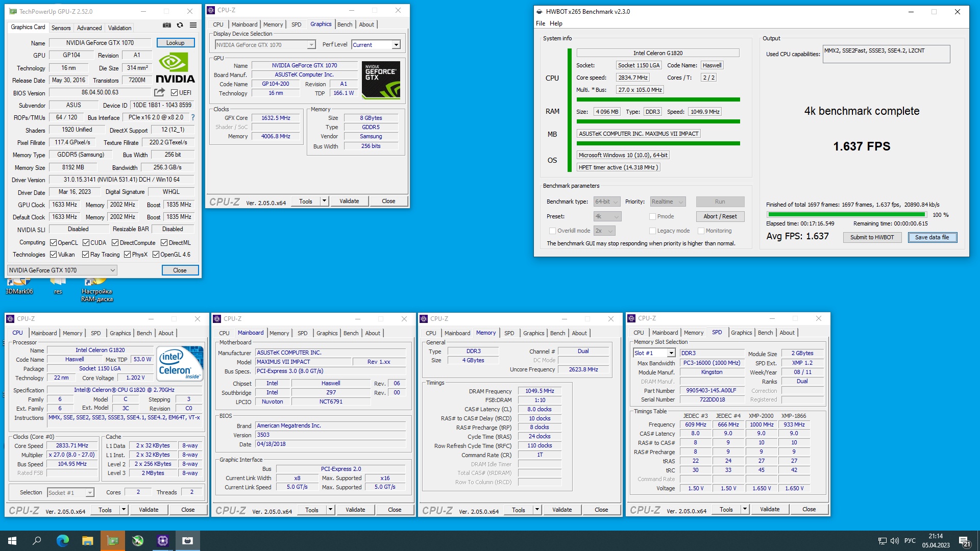Screen dimensions: 980x551
Task: Click the network tray icon
Action: pos(882,541)
